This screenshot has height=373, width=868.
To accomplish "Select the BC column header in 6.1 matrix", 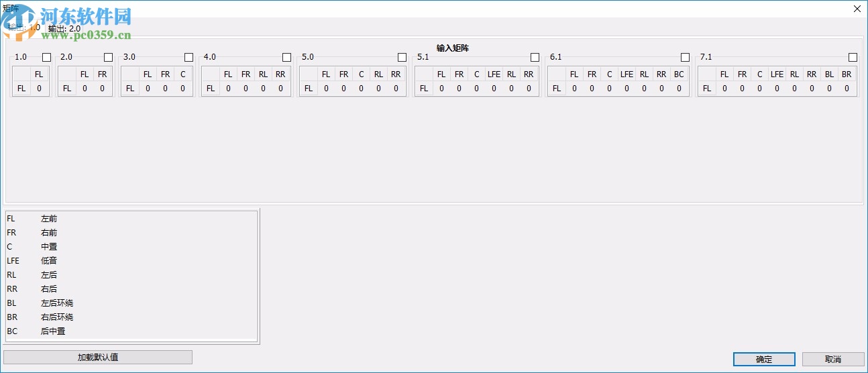I will (679, 74).
